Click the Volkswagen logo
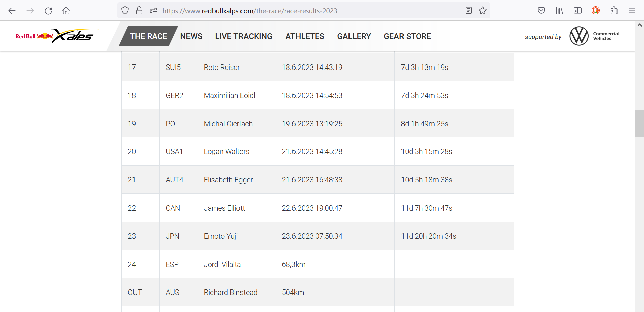The height and width of the screenshot is (312, 644). pos(579,36)
